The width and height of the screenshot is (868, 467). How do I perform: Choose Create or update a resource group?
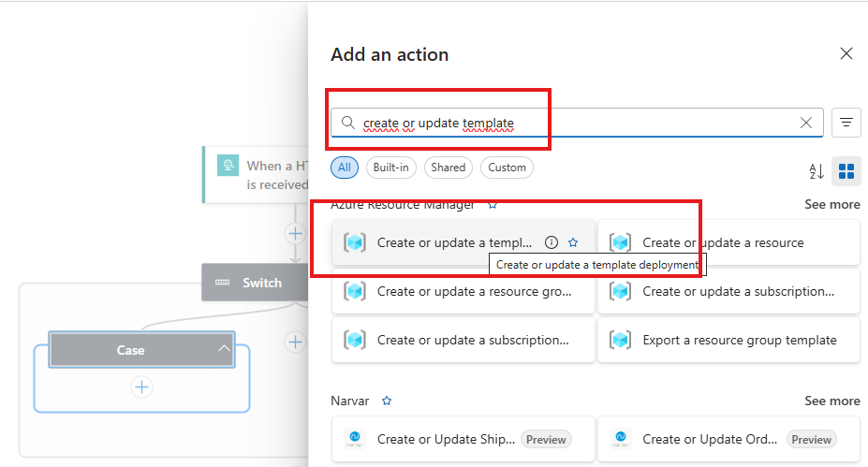click(463, 291)
